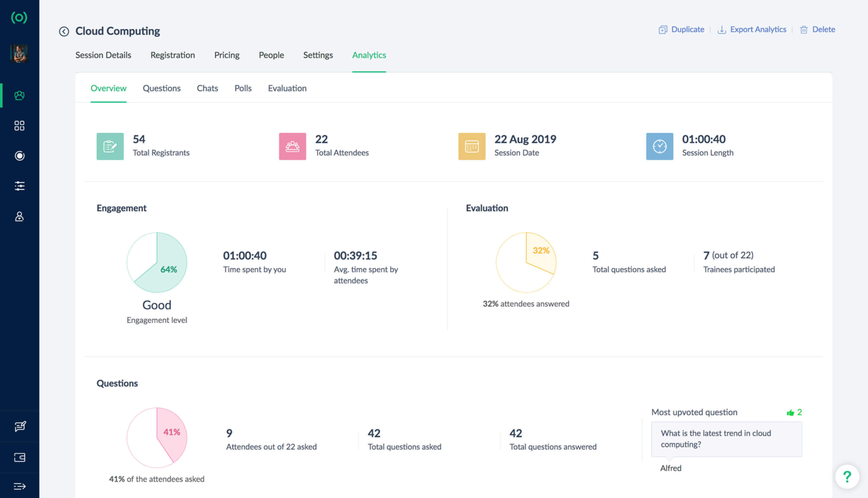
Task: Switch to the Questions analytics tab
Action: (x=162, y=88)
